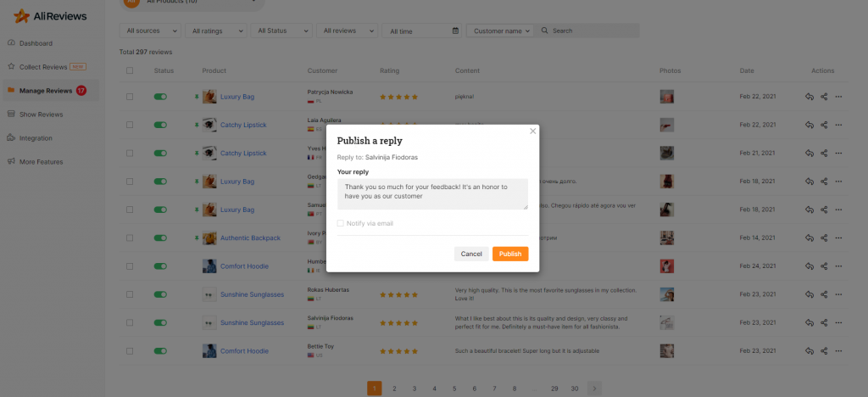Screen dimensions: 868x397
Task: Go to page 2 of reviews
Action: tap(394, 389)
